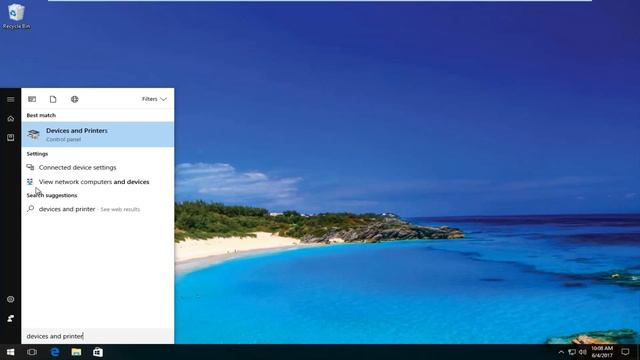Viewport: 640px width, 360px height.
Task: Launch Microsoft Edge from taskbar
Action: 55,352
